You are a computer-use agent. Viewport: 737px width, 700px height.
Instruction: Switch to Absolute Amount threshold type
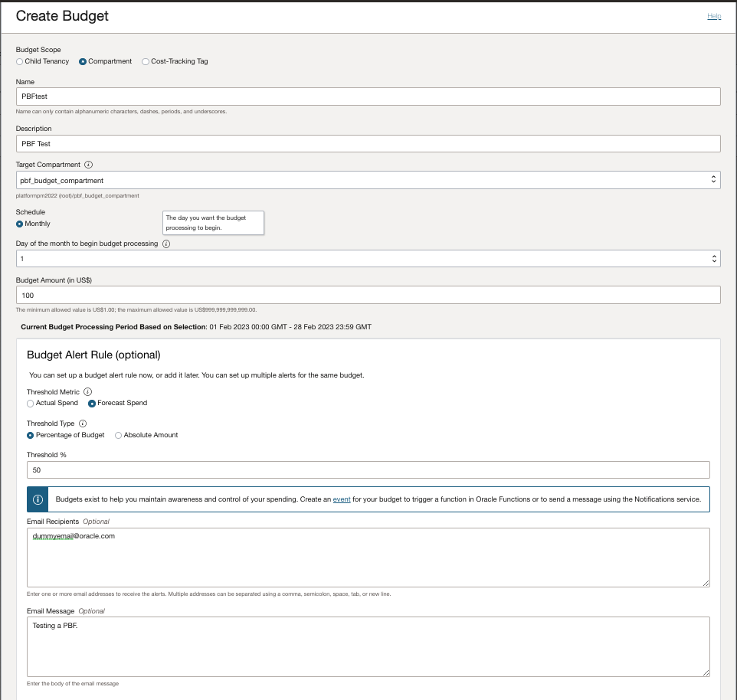coord(119,435)
